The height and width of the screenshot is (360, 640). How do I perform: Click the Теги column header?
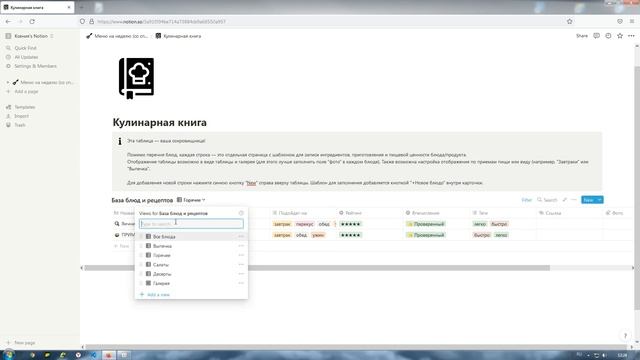click(480, 213)
